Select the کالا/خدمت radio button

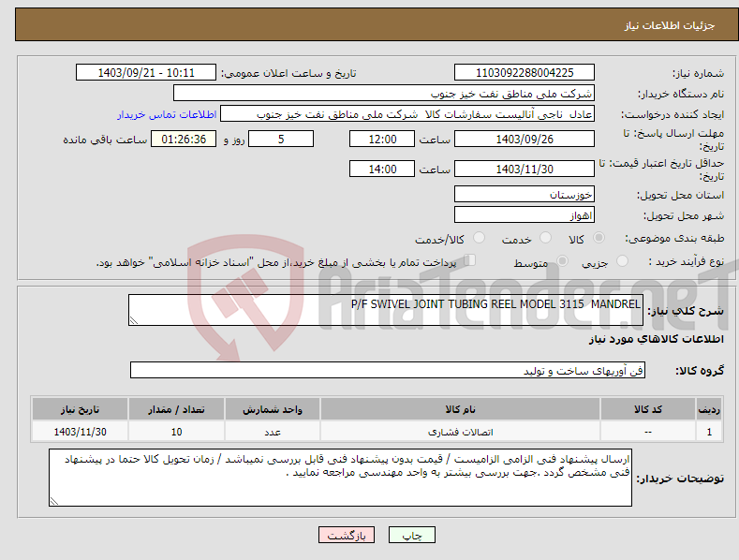click(x=479, y=238)
